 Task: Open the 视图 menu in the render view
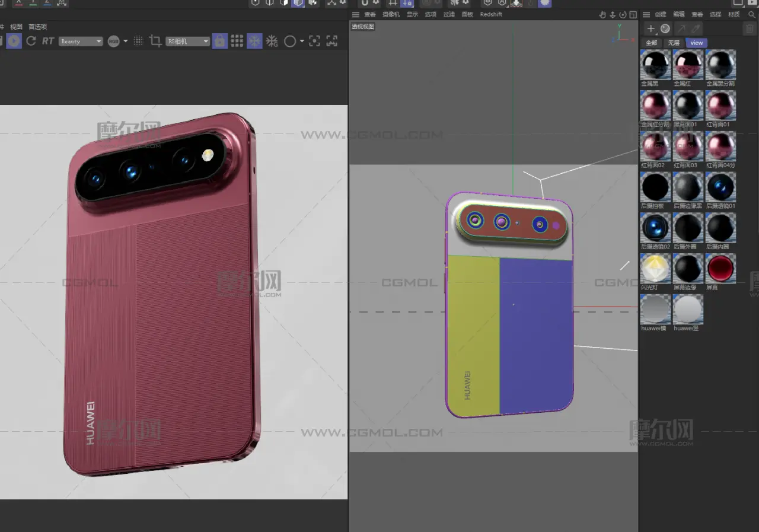[x=16, y=27]
